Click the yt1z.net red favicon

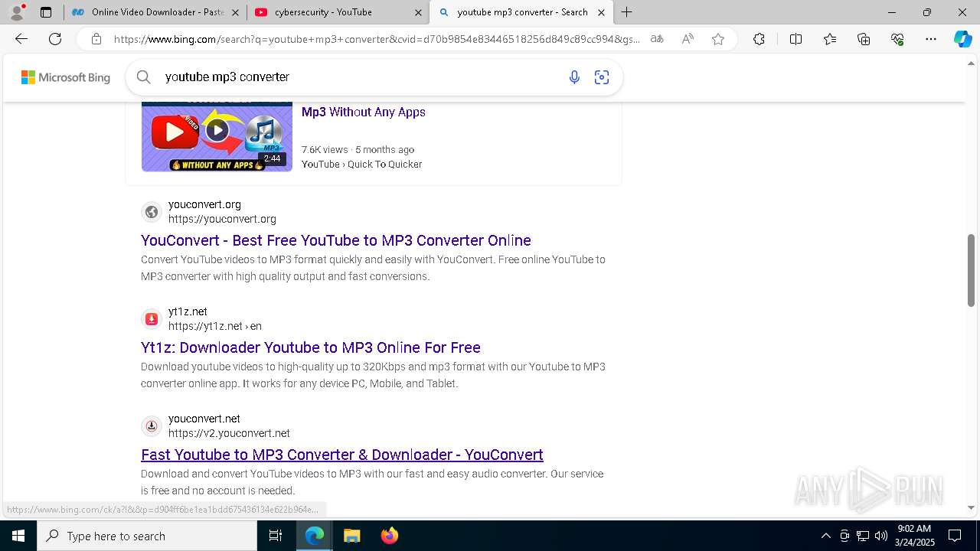click(152, 319)
